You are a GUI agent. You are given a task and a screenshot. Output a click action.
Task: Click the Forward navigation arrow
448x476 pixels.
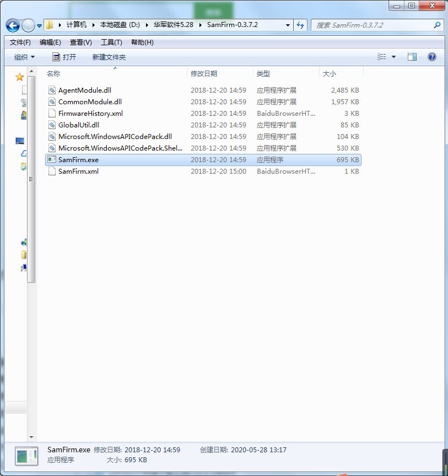pyautogui.click(x=28, y=25)
